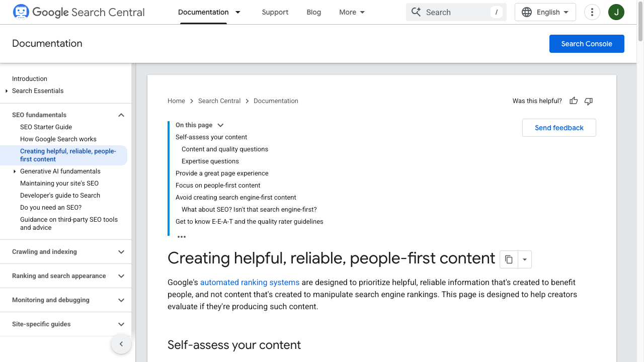Viewport: 644px width, 362px height.
Task: Open the three-dot more options menu
Action: (x=592, y=12)
